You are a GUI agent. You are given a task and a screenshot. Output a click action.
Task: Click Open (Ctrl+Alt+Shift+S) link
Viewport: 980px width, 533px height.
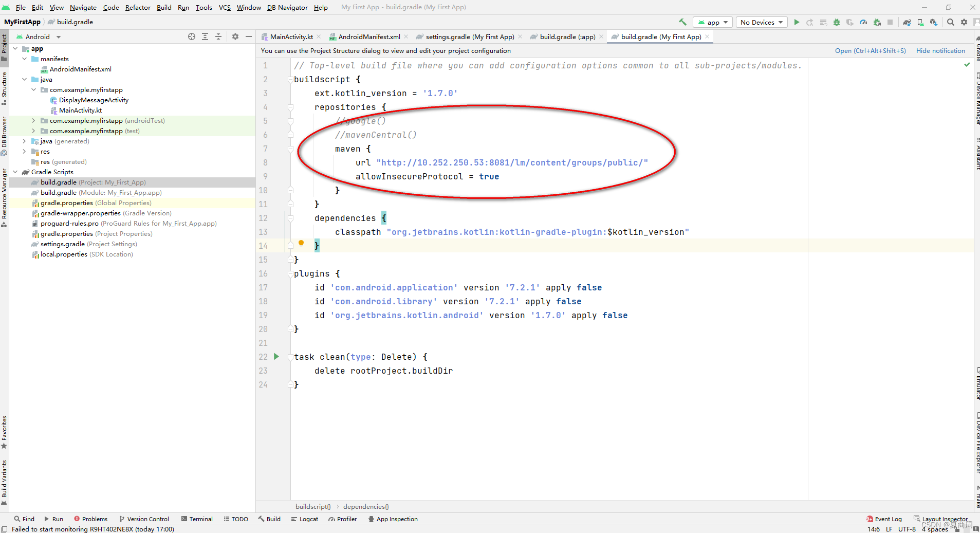(x=870, y=50)
